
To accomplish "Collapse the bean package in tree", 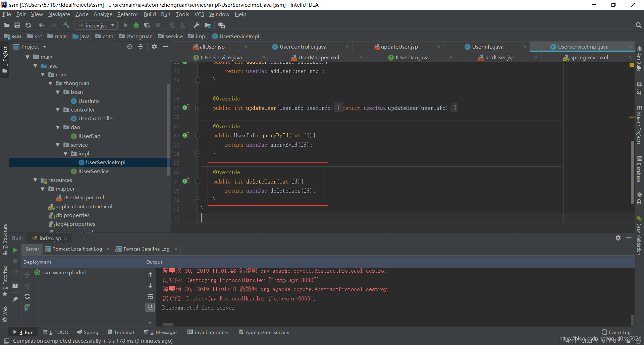I will coord(58,92).
